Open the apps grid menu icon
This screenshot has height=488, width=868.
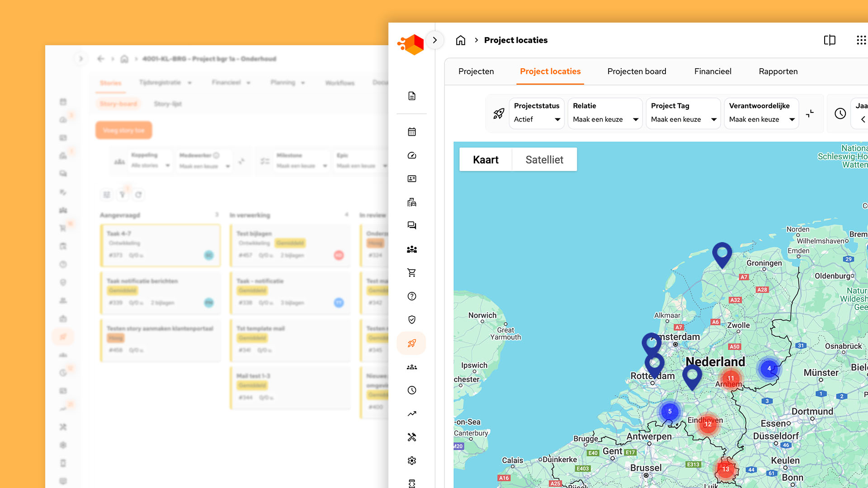click(861, 40)
